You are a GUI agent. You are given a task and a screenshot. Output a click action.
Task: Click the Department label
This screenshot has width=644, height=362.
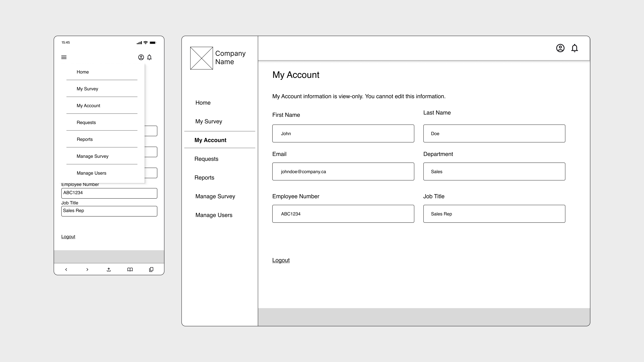438,154
